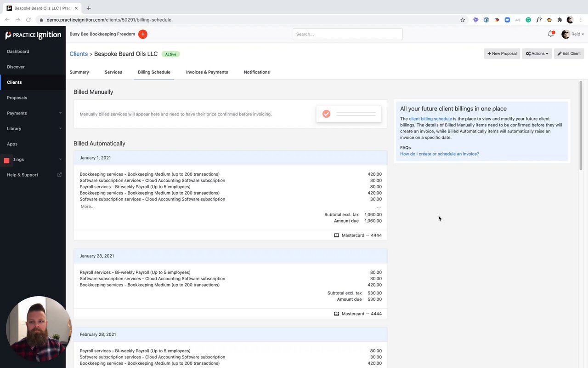Click the red record indicator in sidebar
Screen dimensions: 588x368
coord(6,160)
